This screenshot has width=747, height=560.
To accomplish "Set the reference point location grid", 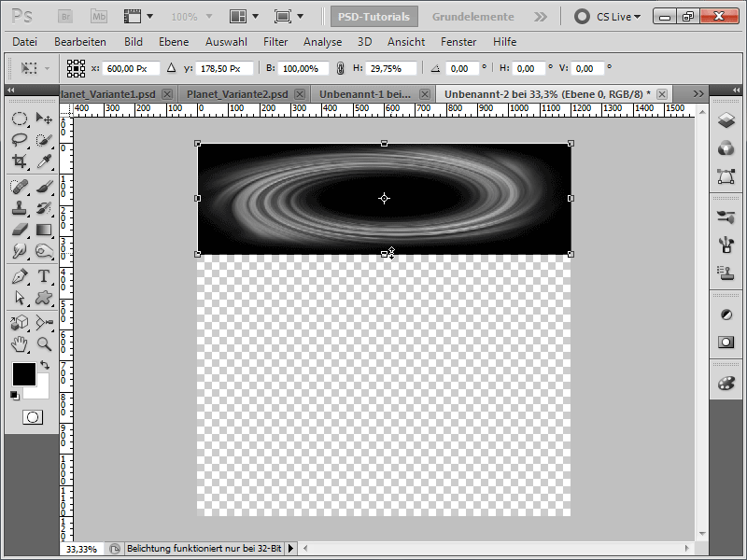I will (x=76, y=68).
